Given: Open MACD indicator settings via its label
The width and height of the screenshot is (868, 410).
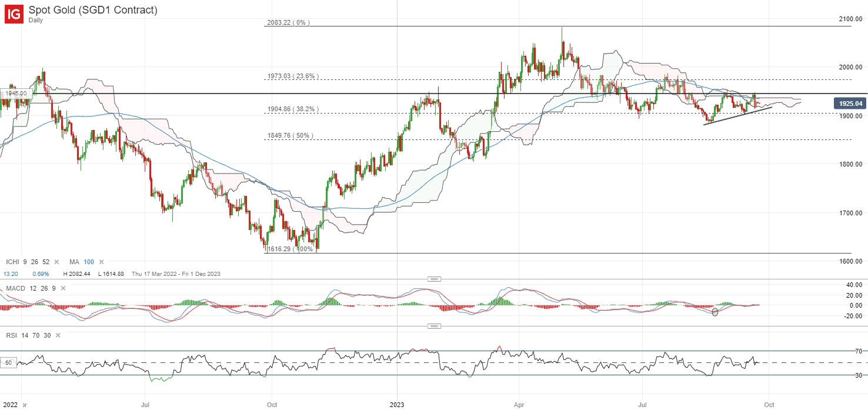Looking at the screenshot, I should point(16,289).
